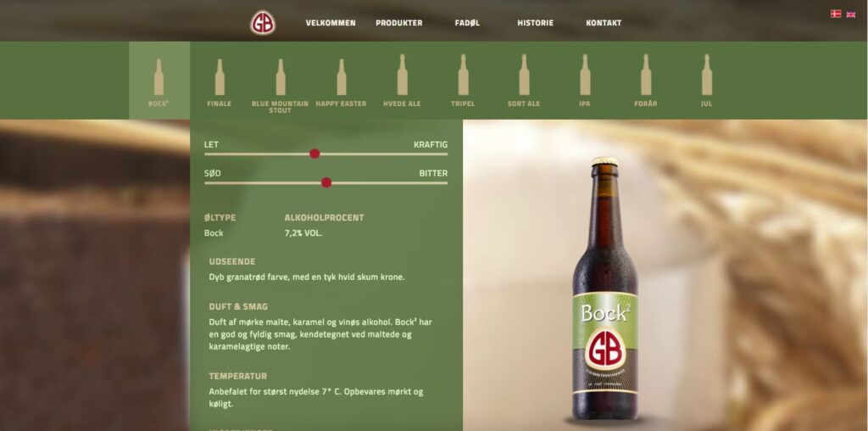Choose the Blue Mountain Stout bottle
The height and width of the screenshot is (431, 868).
click(x=281, y=77)
